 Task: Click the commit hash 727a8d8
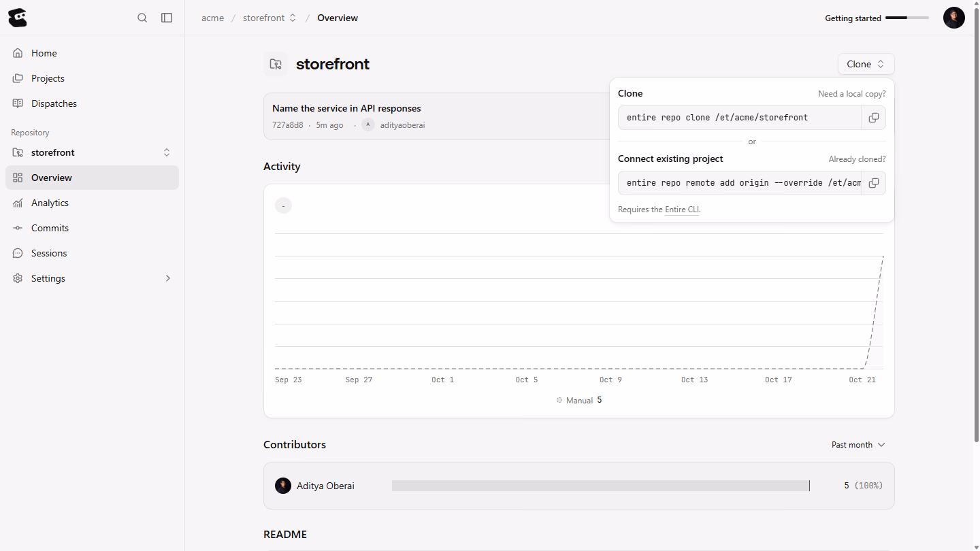[288, 125]
